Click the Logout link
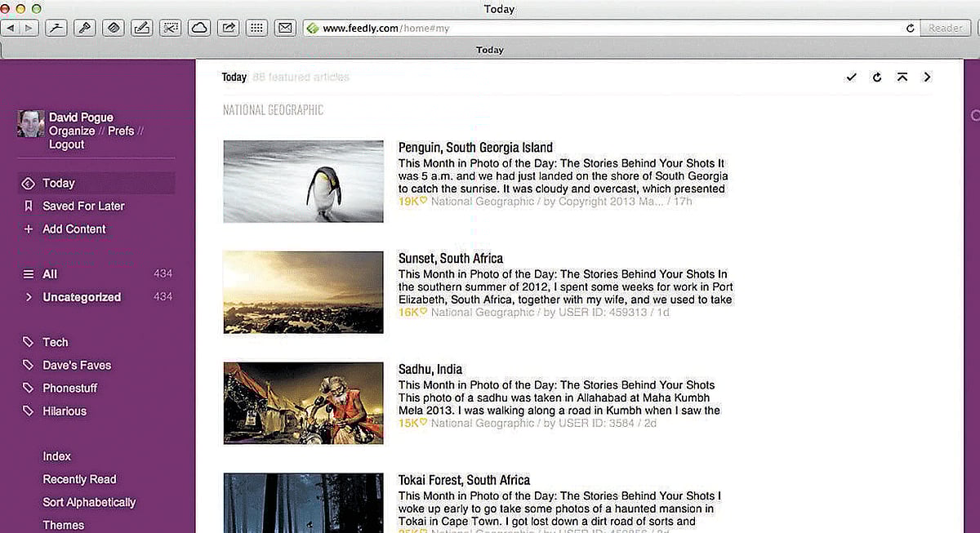Viewport: 980px width, 533px height. (x=67, y=144)
